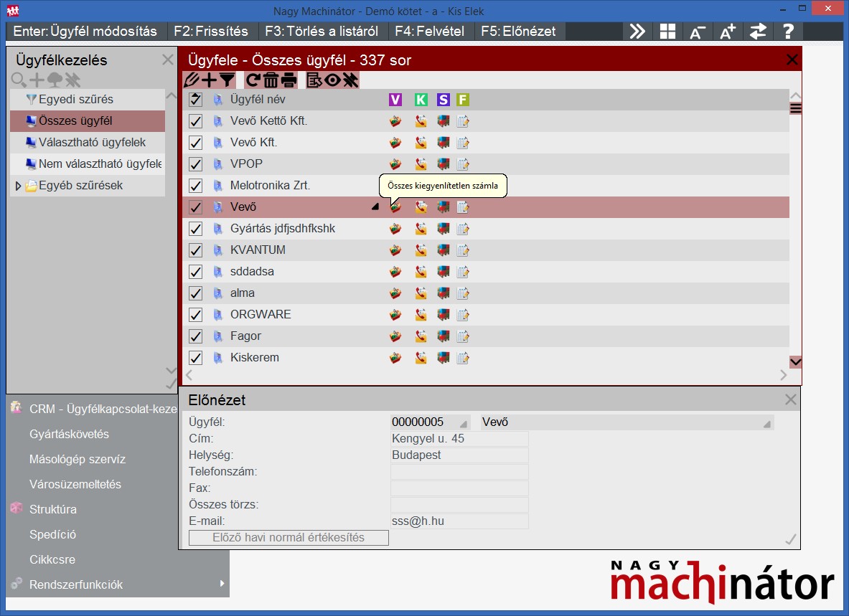Open help with the question mark icon
This screenshot has width=849, height=616.
coord(788,32)
